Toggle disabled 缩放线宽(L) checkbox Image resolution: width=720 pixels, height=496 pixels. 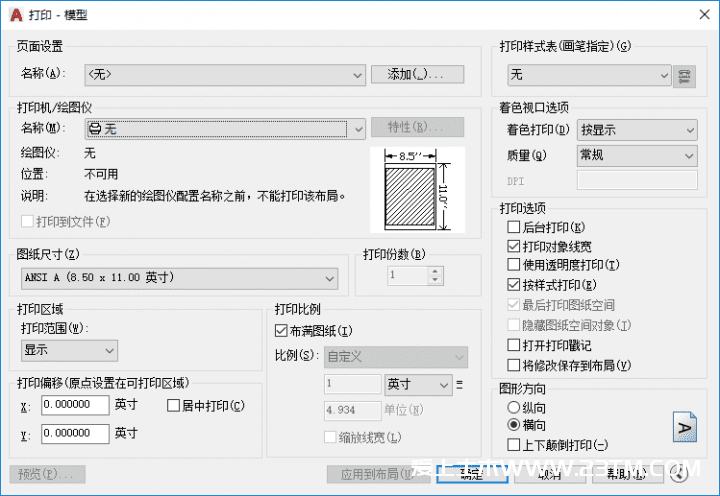point(330,437)
